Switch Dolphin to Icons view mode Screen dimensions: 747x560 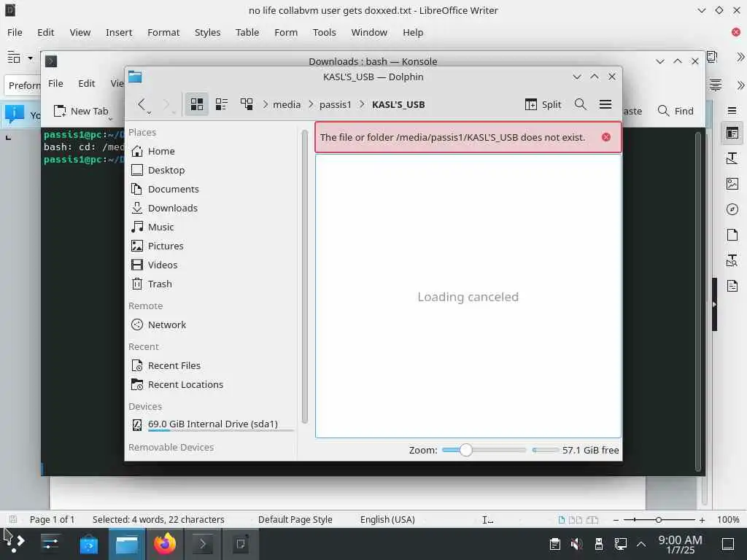197,104
